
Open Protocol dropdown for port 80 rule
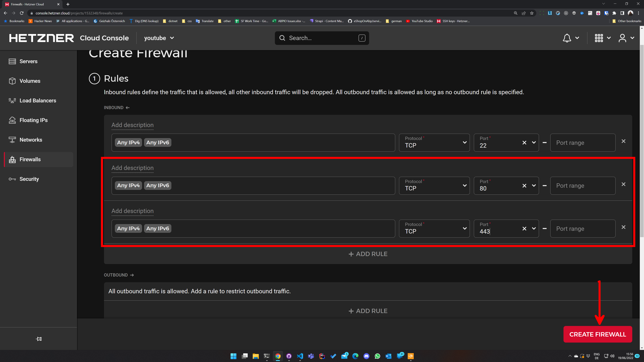434,186
